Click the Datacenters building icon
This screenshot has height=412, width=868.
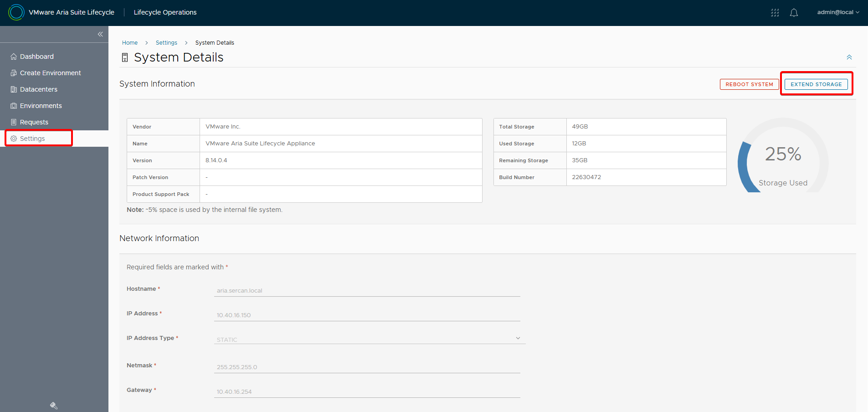(x=14, y=89)
